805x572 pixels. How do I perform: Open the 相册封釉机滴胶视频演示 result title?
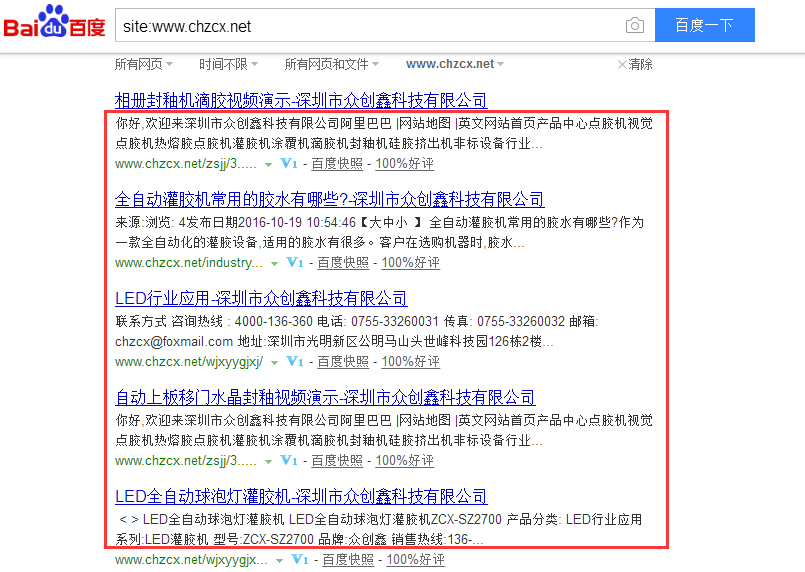(x=301, y=100)
